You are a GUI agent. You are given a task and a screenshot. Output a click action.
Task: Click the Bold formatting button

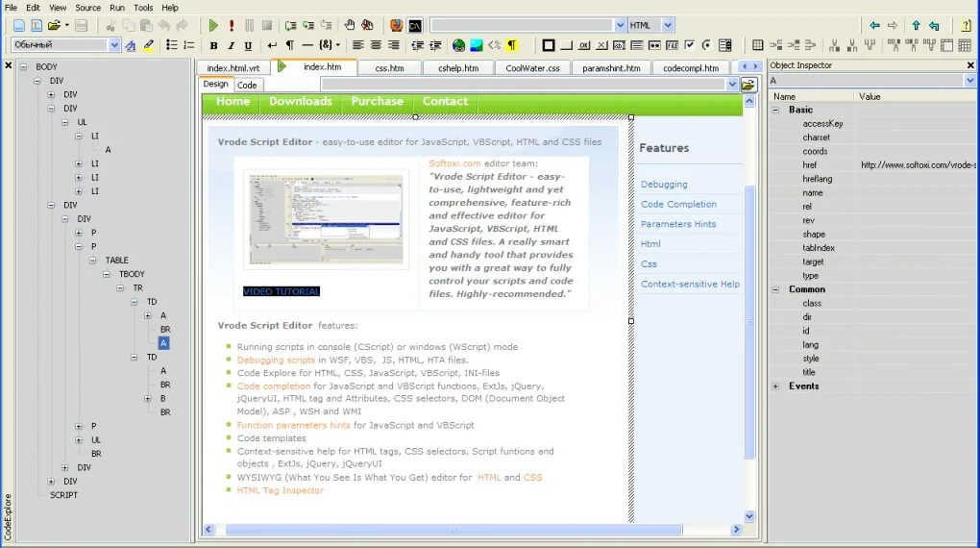(213, 45)
